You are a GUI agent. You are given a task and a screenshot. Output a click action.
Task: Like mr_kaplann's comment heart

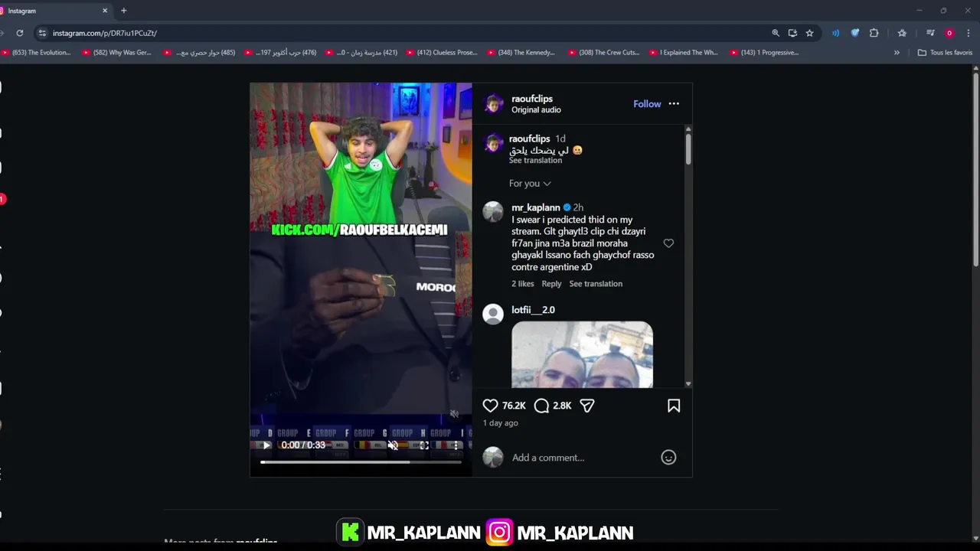click(668, 243)
